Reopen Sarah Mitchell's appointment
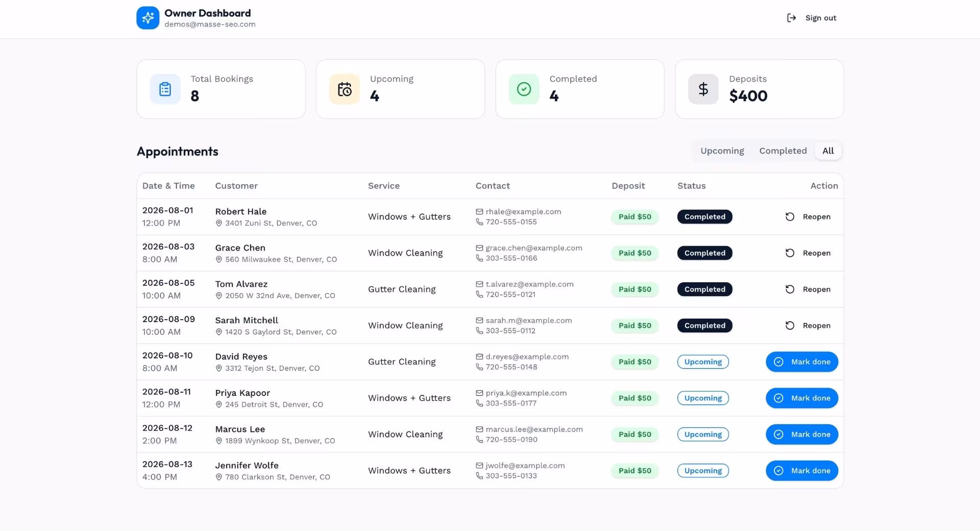This screenshot has height=531, width=980. click(807, 325)
